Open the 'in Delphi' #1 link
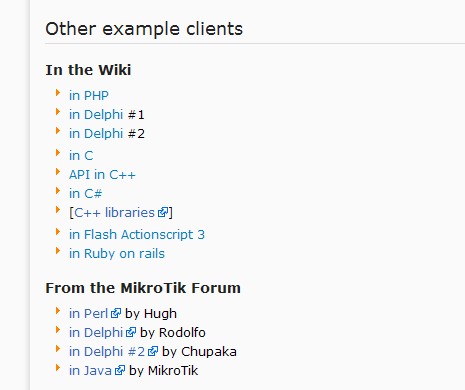The image size is (465, 390). [96, 115]
